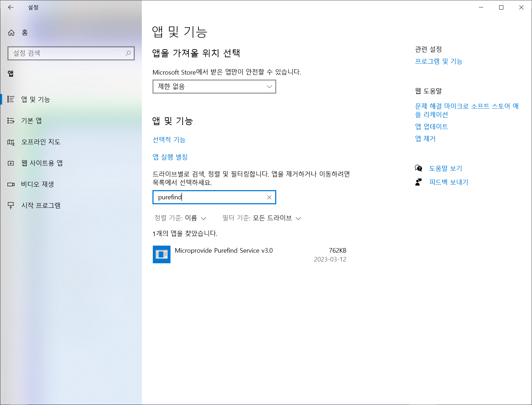
Task: Click the 피드백 보내기 feedback icon
Action: point(419,182)
